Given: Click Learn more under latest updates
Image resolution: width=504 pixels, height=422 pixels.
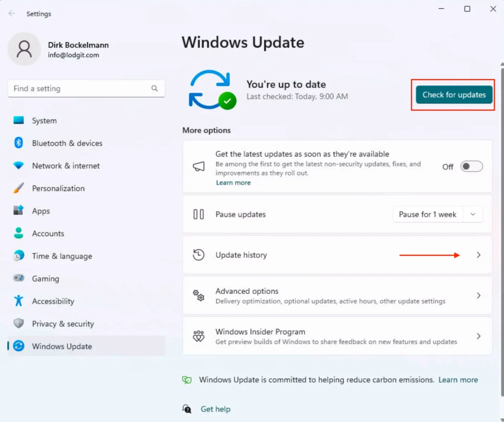Looking at the screenshot, I should click(x=233, y=182).
